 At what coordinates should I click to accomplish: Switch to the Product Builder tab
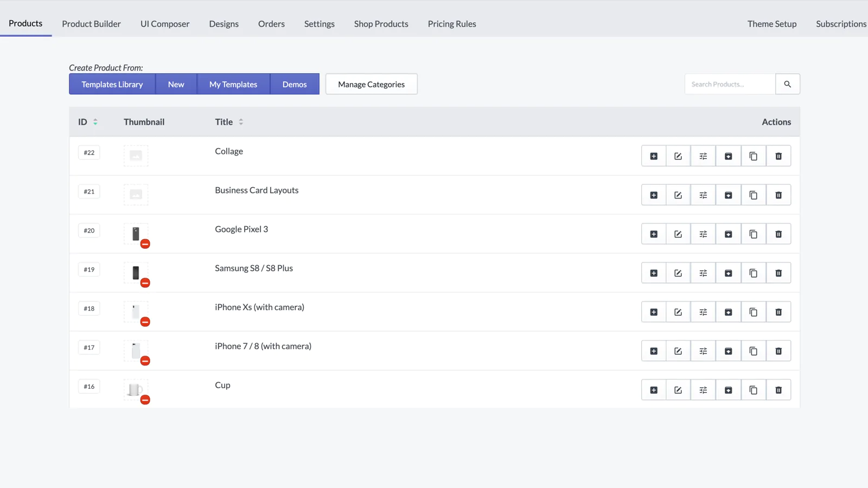pyautogui.click(x=91, y=24)
